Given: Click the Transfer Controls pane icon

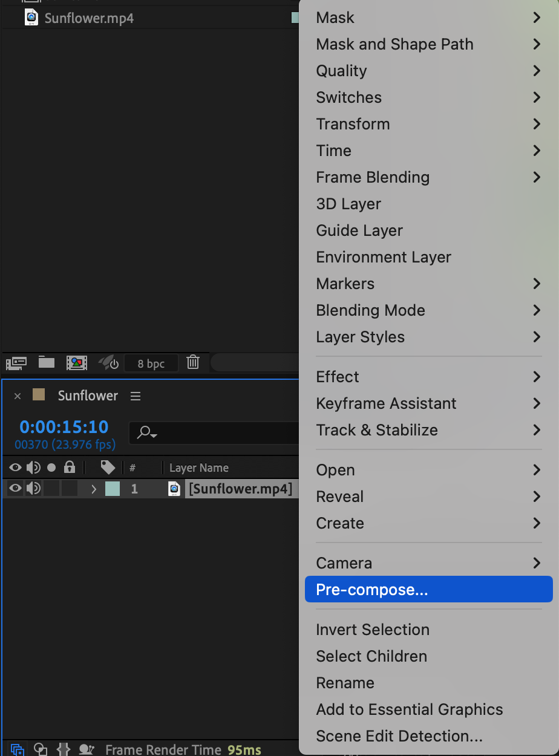Looking at the screenshot, I should 41,749.
